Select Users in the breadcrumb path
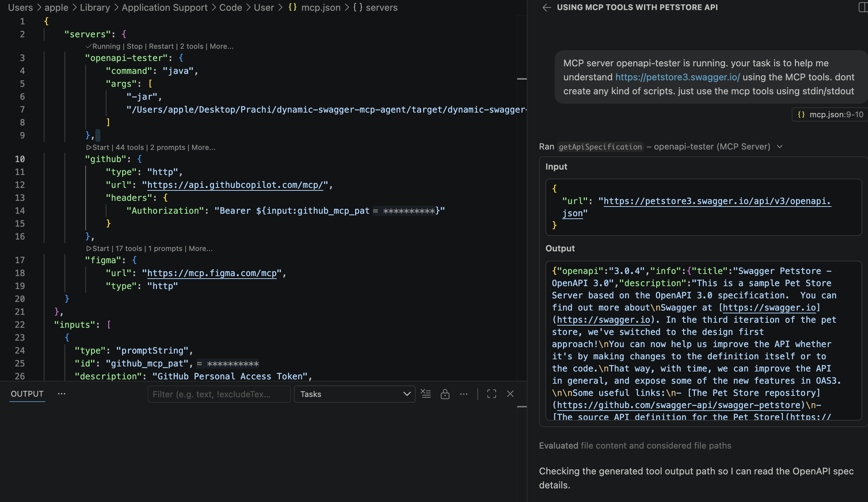 coord(20,8)
